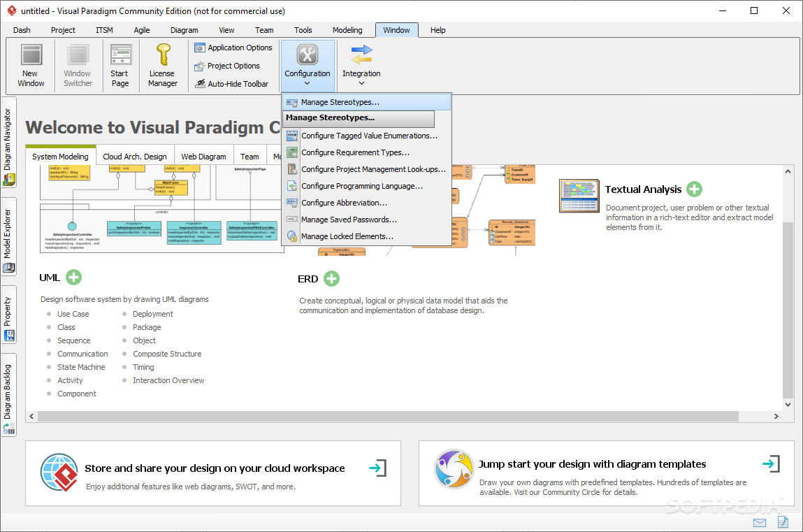The height and width of the screenshot is (532, 803).
Task: Click the green plus next to ERD
Action: coord(332,278)
